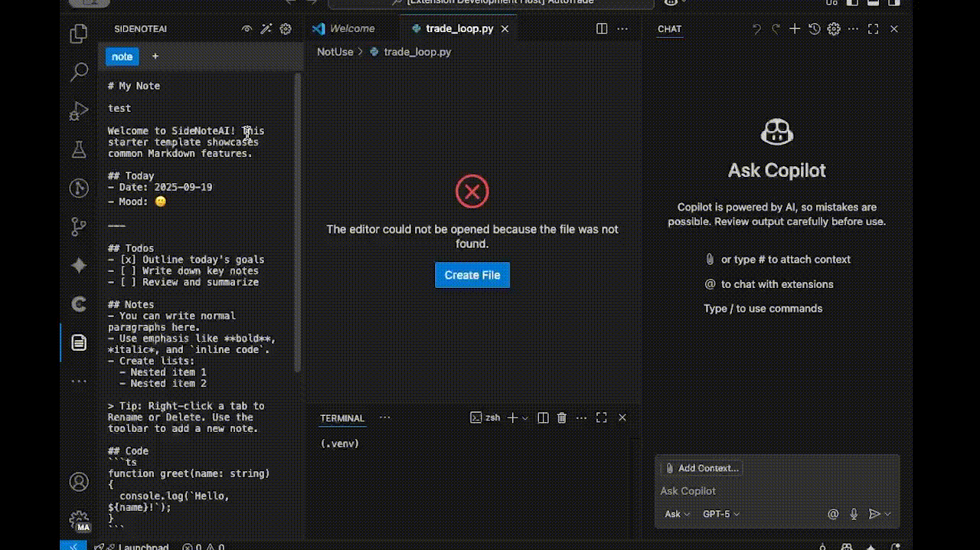This screenshot has width=980, height=550.
Task: Open chat history clock icon
Action: pos(815,29)
